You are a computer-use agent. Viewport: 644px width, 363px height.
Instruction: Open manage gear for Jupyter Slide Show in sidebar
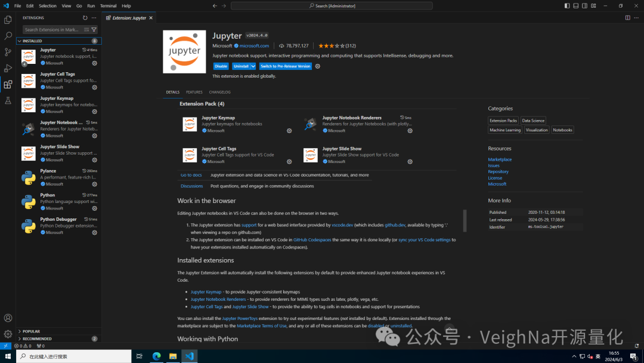pos(94,160)
